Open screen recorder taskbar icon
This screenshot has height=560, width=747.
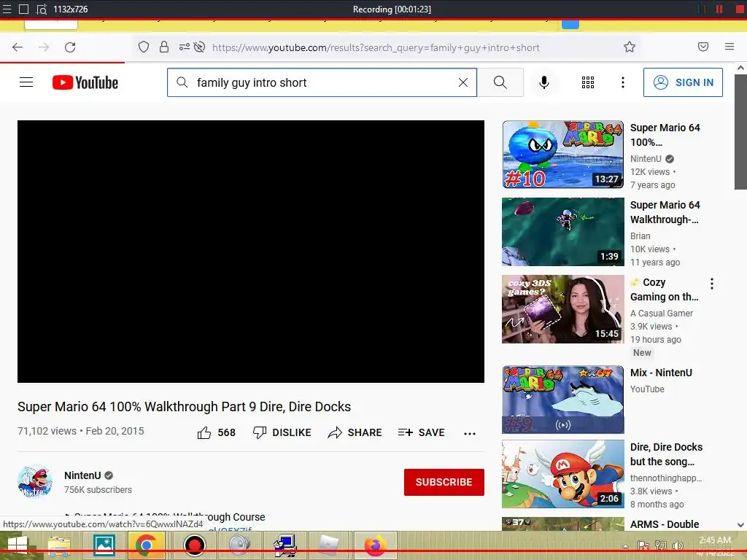194,545
